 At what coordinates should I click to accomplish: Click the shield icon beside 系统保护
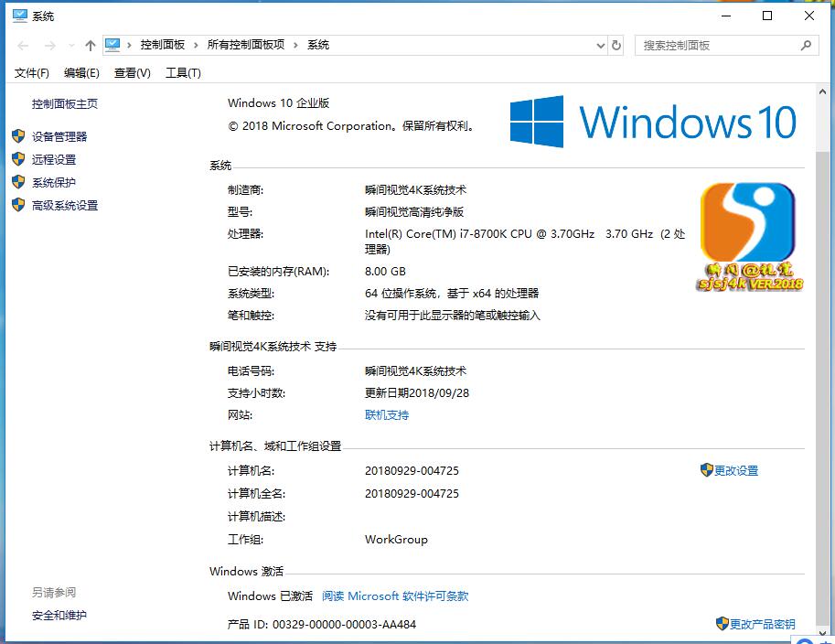pyautogui.click(x=18, y=182)
